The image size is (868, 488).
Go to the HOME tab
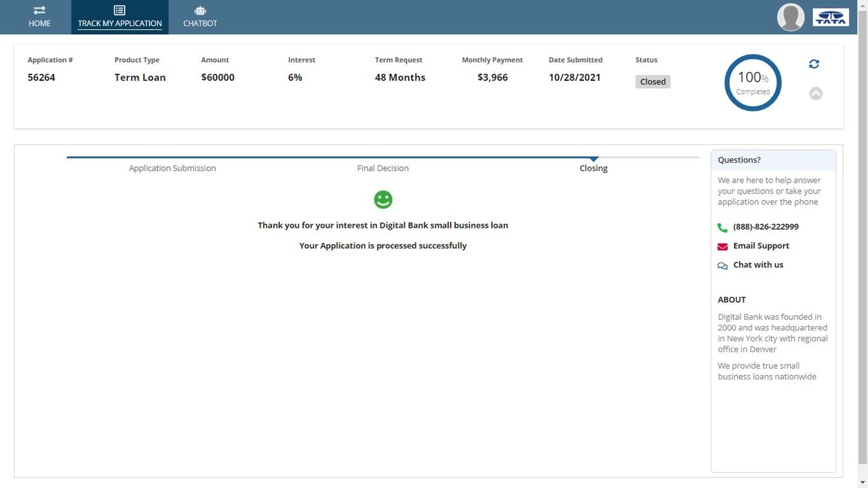click(x=39, y=17)
